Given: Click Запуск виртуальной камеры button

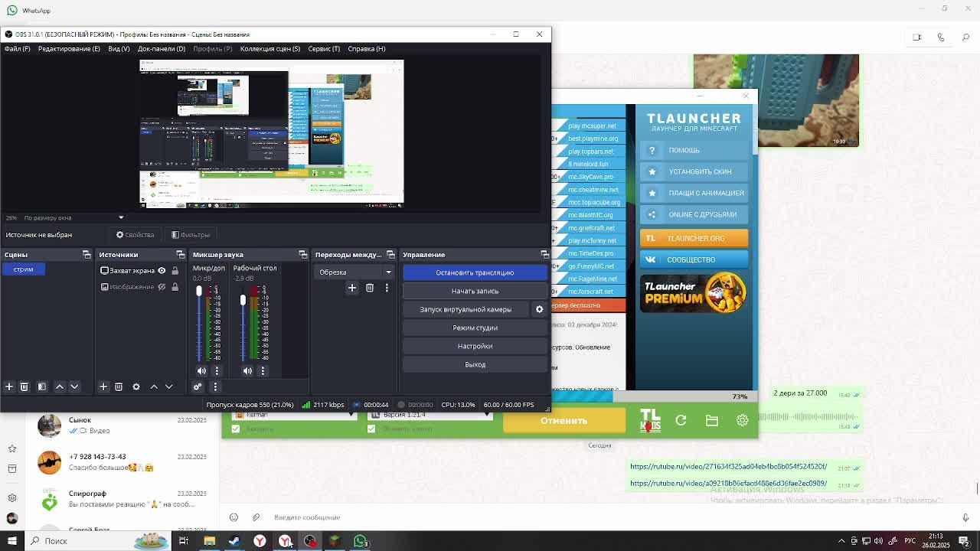Looking at the screenshot, I should 465,309.
